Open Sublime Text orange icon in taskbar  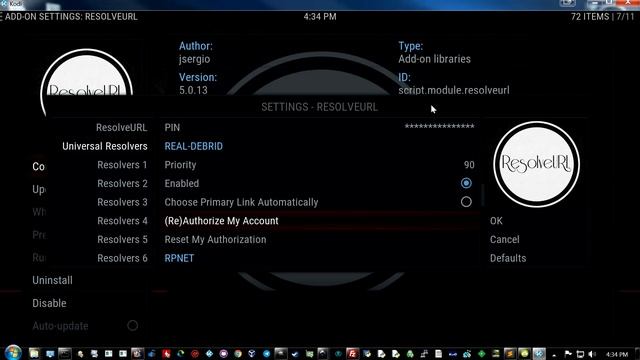pyautogui.click(x=510, y=353)
